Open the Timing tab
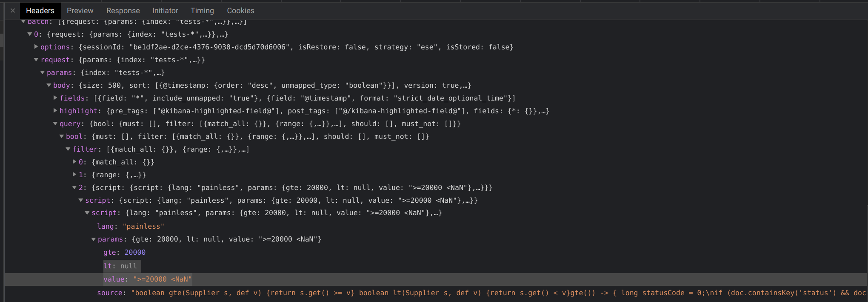The image size is (868, 302). point(202,10)
